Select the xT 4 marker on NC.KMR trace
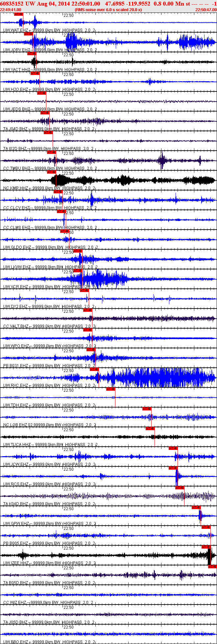The image size is (217, 644). point(52,172)
